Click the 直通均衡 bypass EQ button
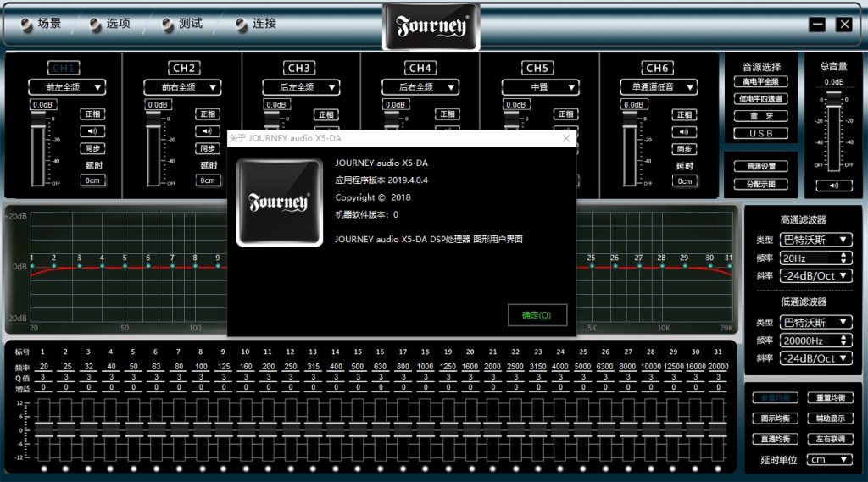 [x=775, y=439]
